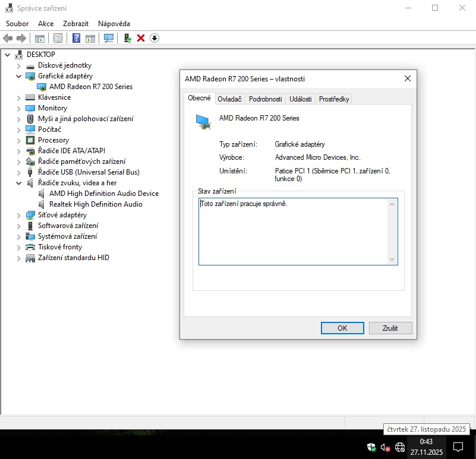Click the update driver toolbar icon
476x459 pixels.
[x=127, y=38]
